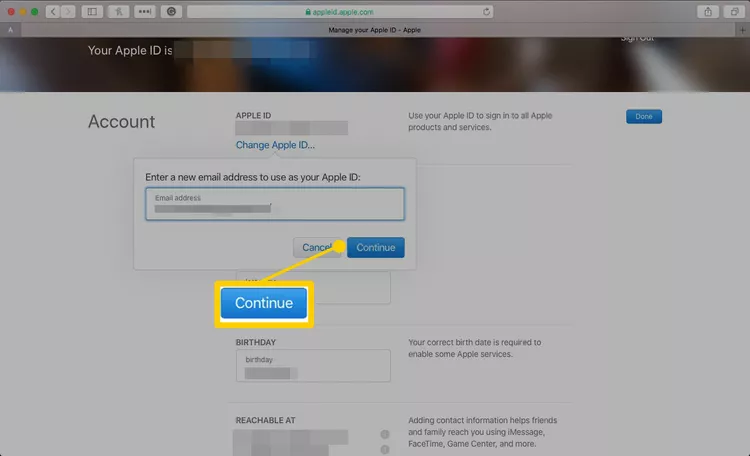Click the Grammarly G extension icon
The width and height of the screenshot is (750, 456).
pos(171,11)
